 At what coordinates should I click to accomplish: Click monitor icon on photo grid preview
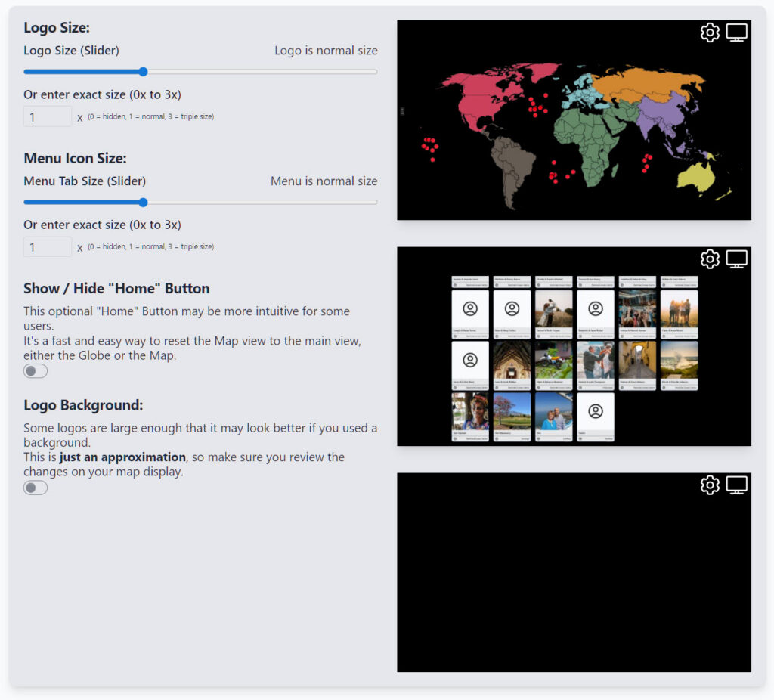click(x=737, y=259)
